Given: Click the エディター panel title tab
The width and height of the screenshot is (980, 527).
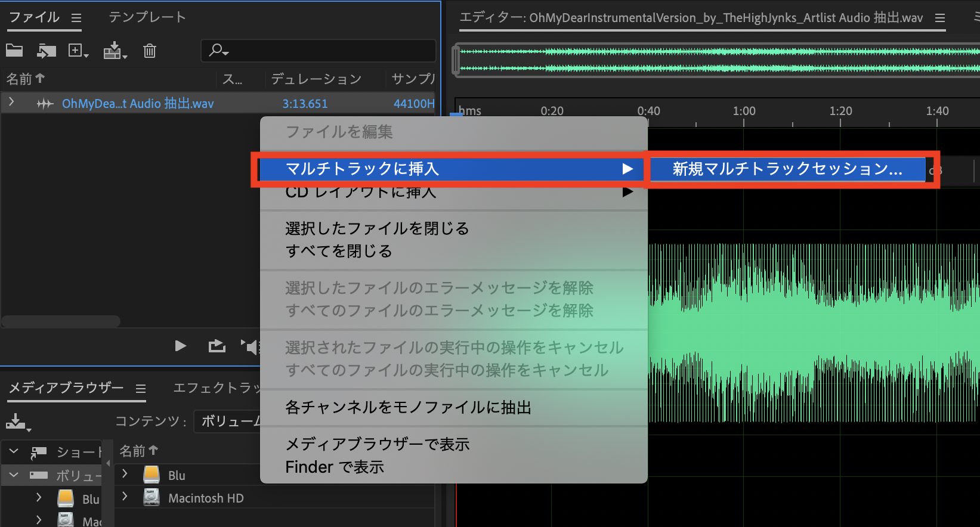Looking at the screenshot, I should tap(691, 18).
